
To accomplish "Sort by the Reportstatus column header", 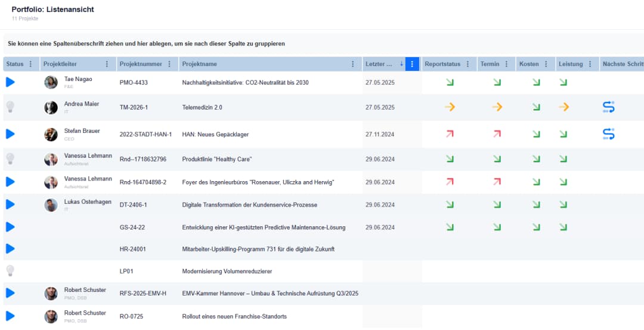I will coord(442,64).
